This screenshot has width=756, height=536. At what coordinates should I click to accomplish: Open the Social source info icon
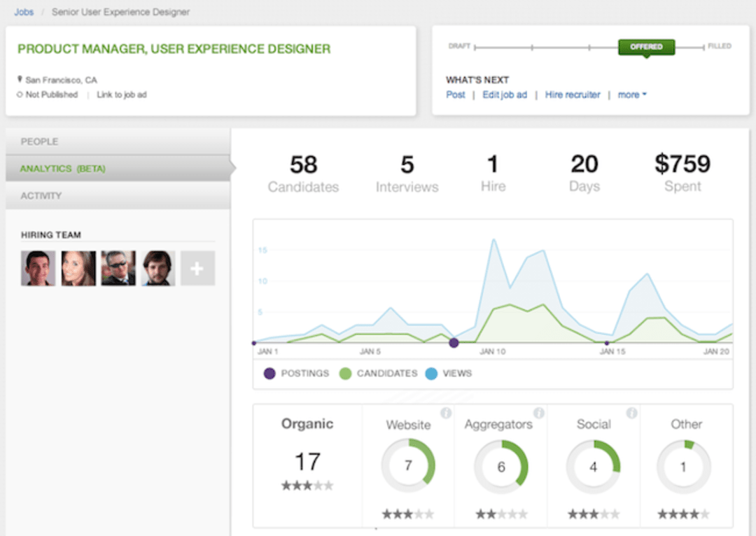(x=630, y=413)
